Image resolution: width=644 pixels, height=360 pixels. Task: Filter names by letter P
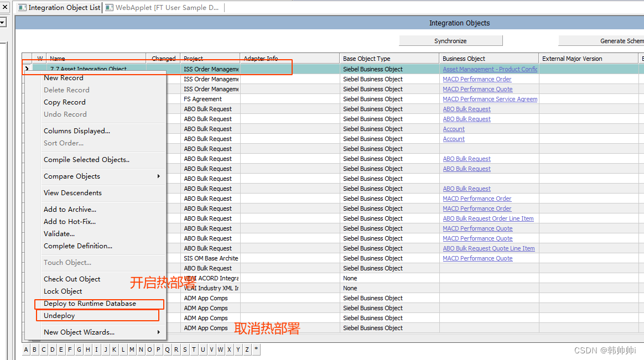click(159, 349)
